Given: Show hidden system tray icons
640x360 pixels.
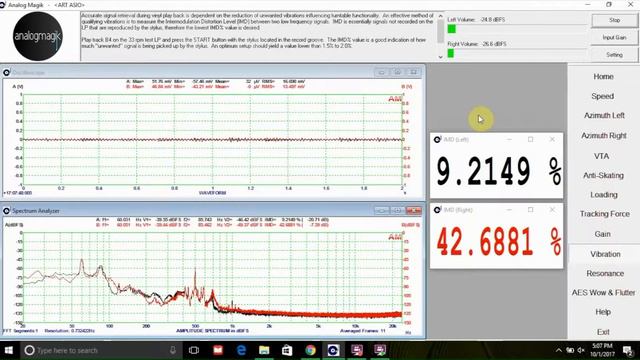Looking at the screenshot, I should pyautogui.click(x=558, y=350).
